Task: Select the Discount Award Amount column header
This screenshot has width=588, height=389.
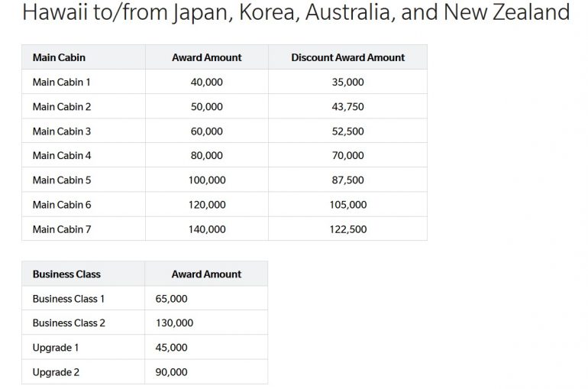Action: pyautogui.click(x=347, y=57)
